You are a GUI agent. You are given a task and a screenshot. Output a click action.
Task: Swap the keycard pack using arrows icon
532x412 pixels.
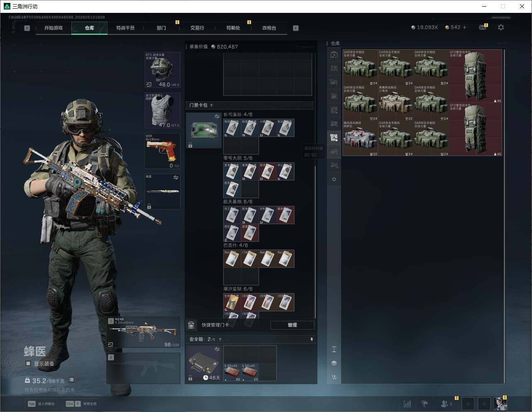(x=217, y=116)
